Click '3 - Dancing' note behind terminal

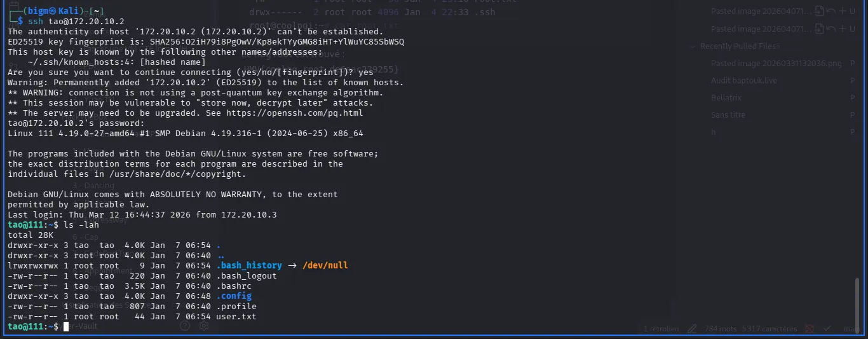point(93,186)
